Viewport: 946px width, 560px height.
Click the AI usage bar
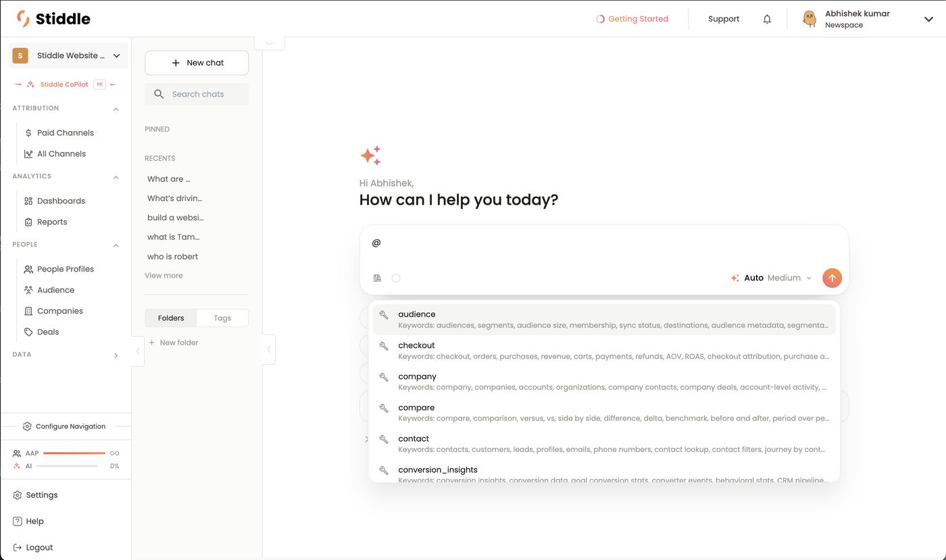[67, 466]
